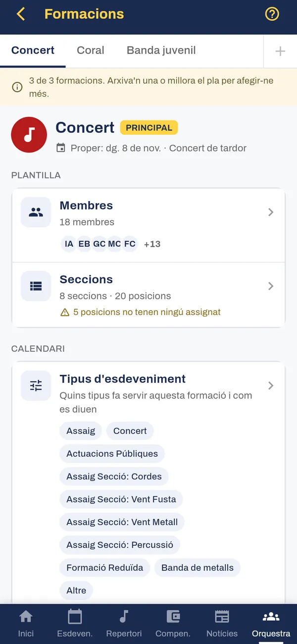
Task: Go back with the yellow arrow
Action: (x=21, y=14)
